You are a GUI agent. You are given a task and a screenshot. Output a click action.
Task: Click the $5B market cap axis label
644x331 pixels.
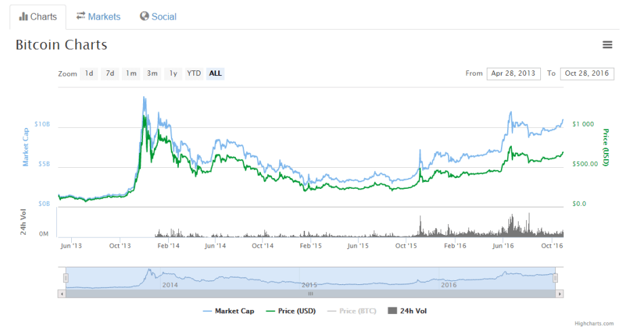[x=44, y=164]
